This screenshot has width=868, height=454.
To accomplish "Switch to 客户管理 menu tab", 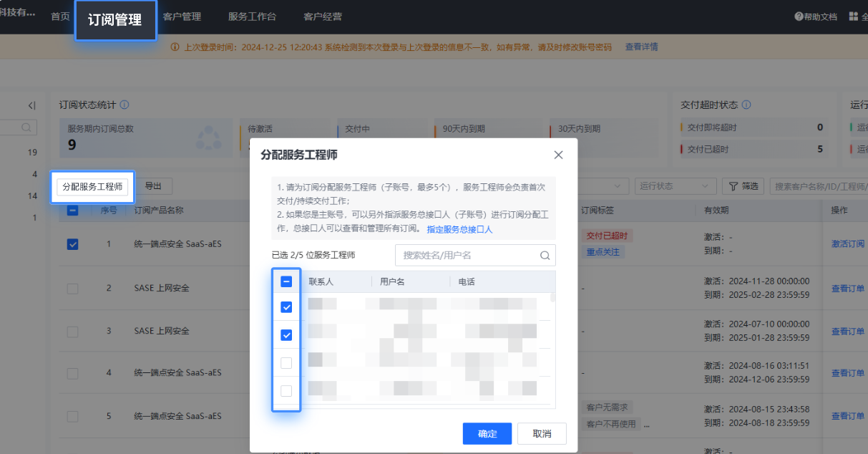I will pos(182,16).
